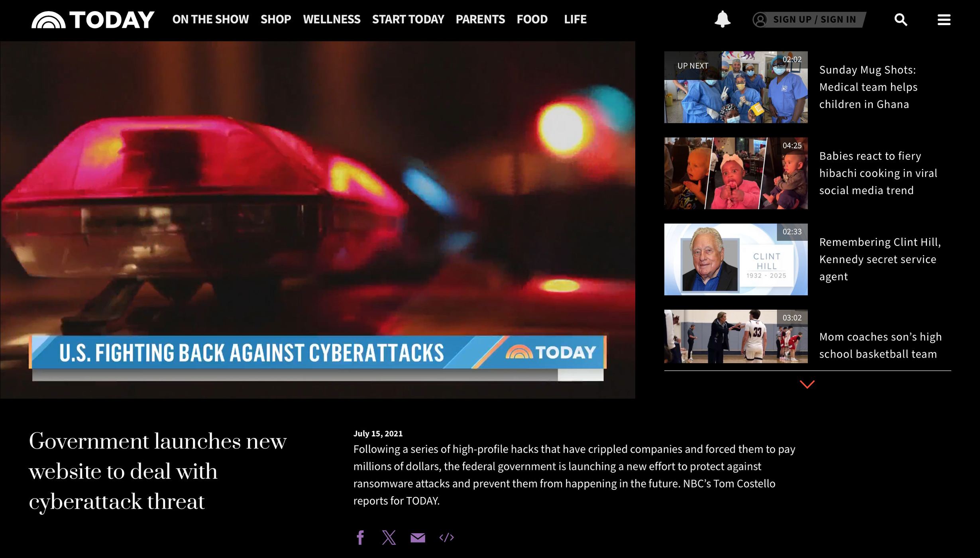
Task: Open the On The Show menu
Action: click(210, 20)
